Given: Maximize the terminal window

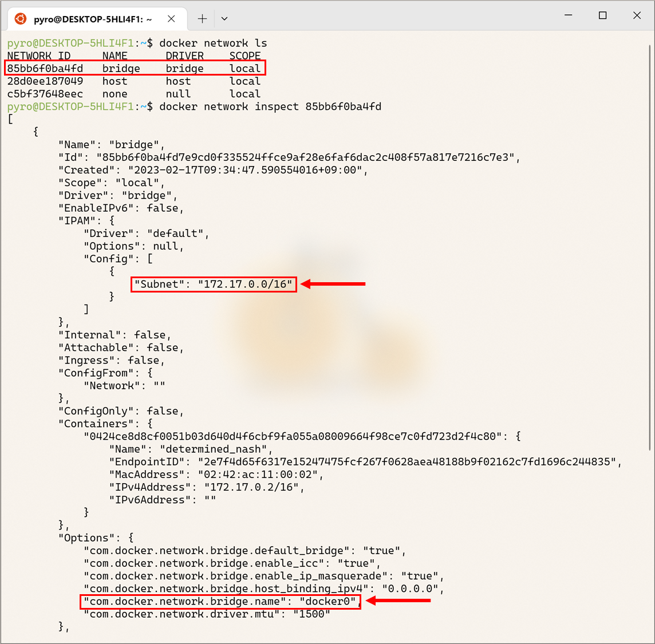Looking at the screenshot, I should click(602, 15).
